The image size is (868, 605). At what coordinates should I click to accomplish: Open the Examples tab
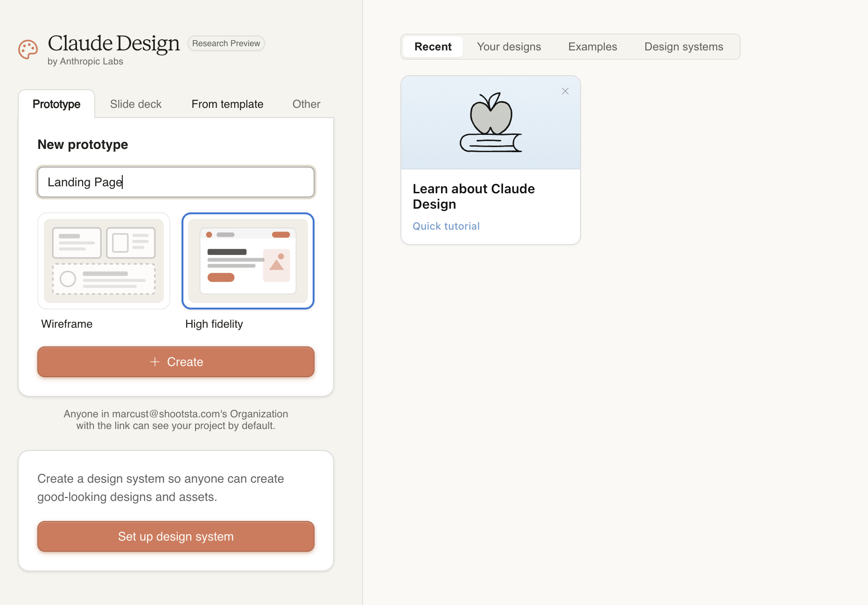click(x=592, y=47)
